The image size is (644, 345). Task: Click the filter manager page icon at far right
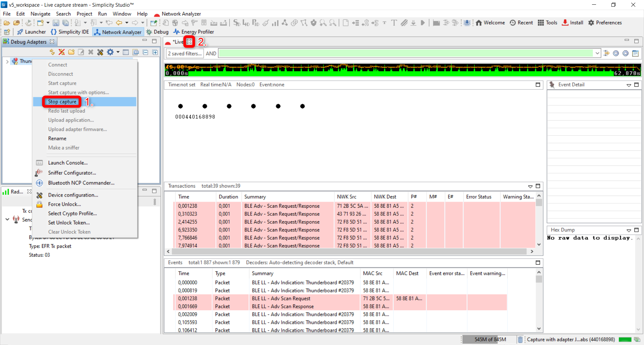point(635,53)
